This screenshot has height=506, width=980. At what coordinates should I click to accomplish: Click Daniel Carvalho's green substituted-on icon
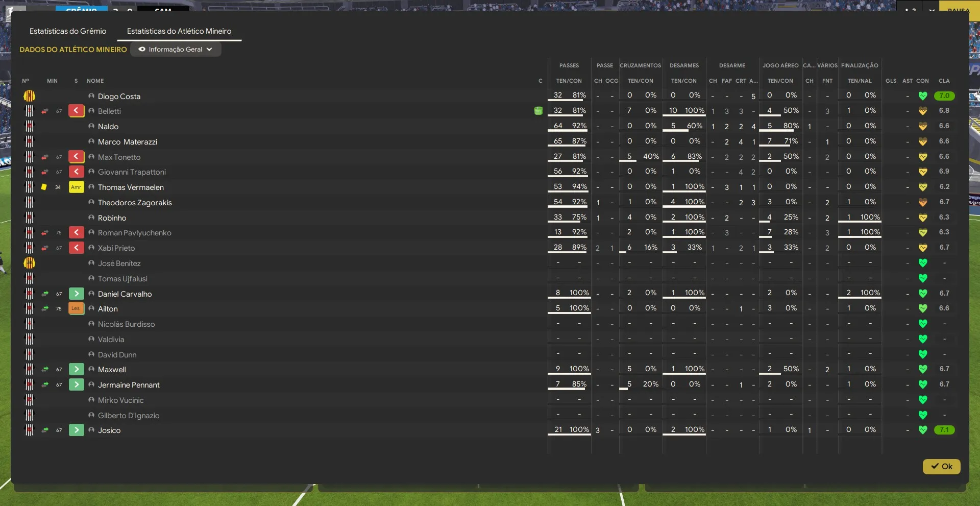[x=76, y=294]
